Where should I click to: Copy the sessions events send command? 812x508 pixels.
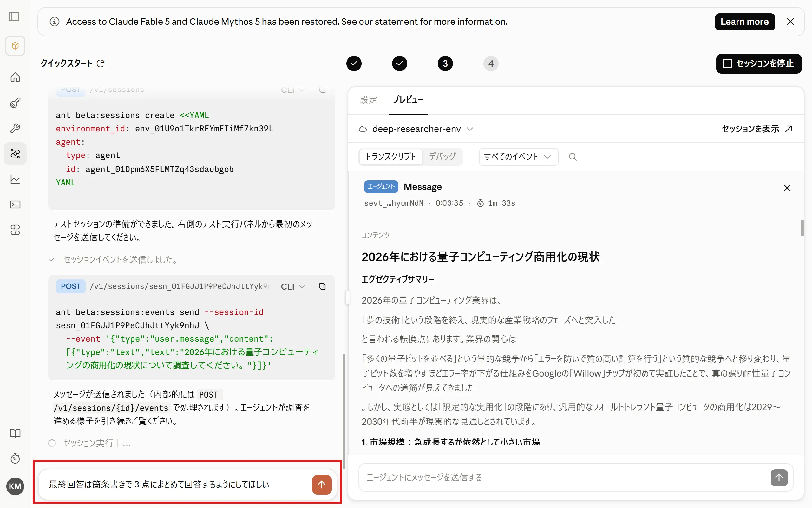(322, 286)
